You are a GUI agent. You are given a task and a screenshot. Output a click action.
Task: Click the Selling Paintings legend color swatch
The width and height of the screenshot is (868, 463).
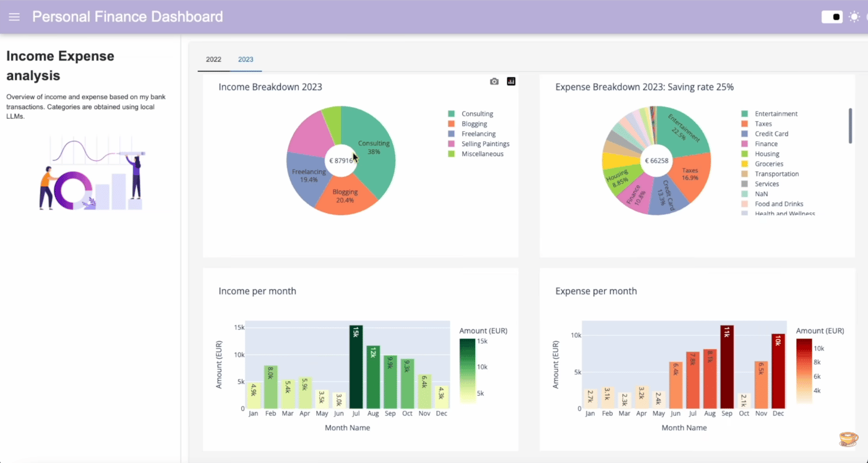[452, 144]
